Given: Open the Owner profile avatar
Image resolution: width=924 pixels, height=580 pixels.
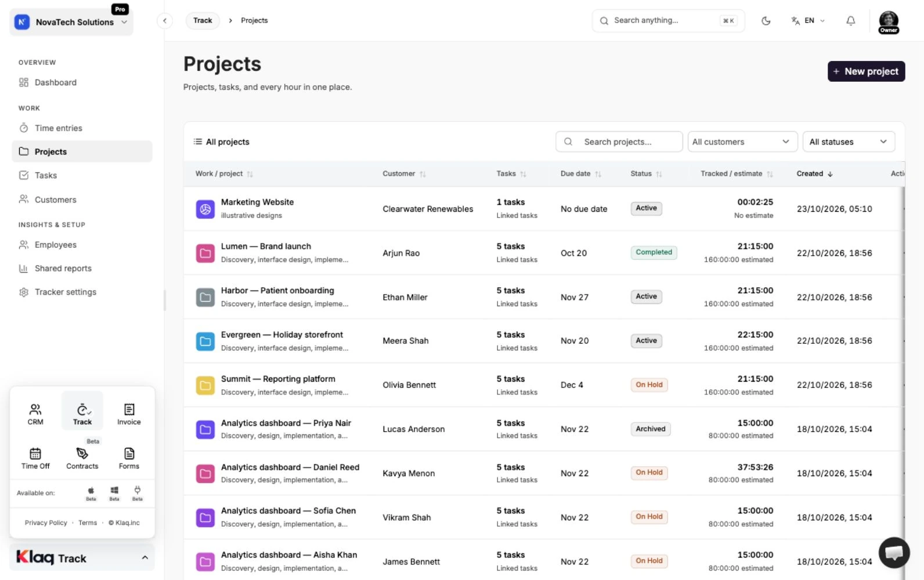Looking at the screenshot, I should [x=889, y=22].
